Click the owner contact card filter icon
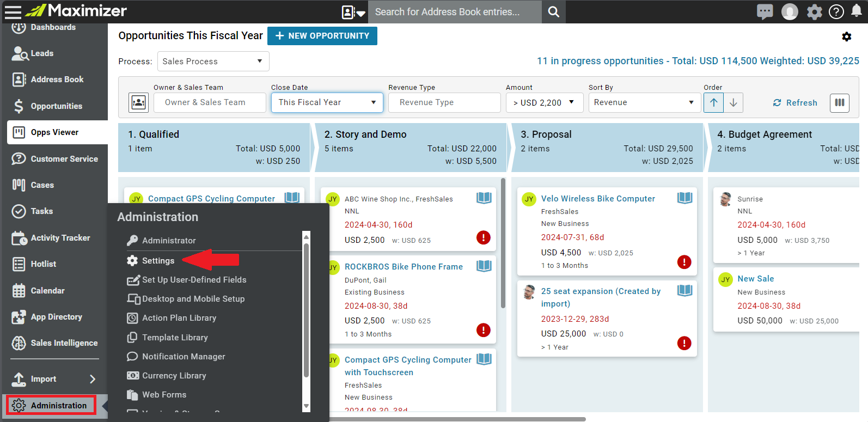Screen dimensions: 868x422 coord(139,102)
